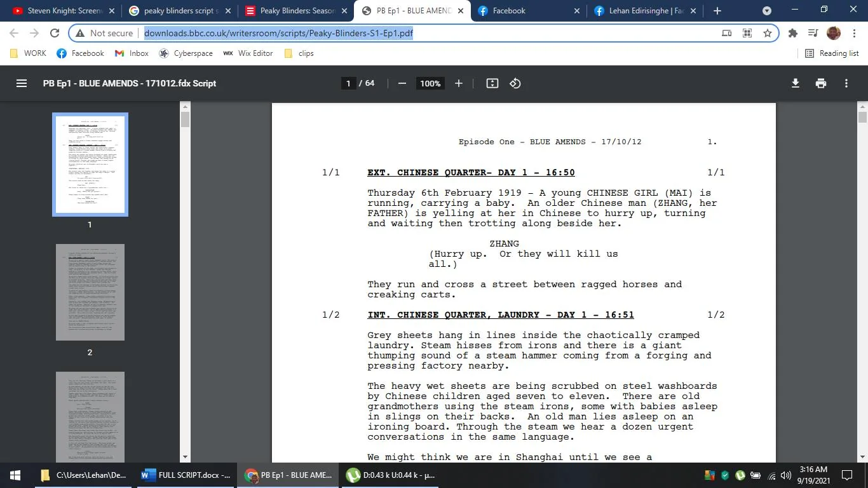The height and width of the screenshot is (488, 868).
Task: Click the Create QR code icon in address bar
Action: point(747,33)
